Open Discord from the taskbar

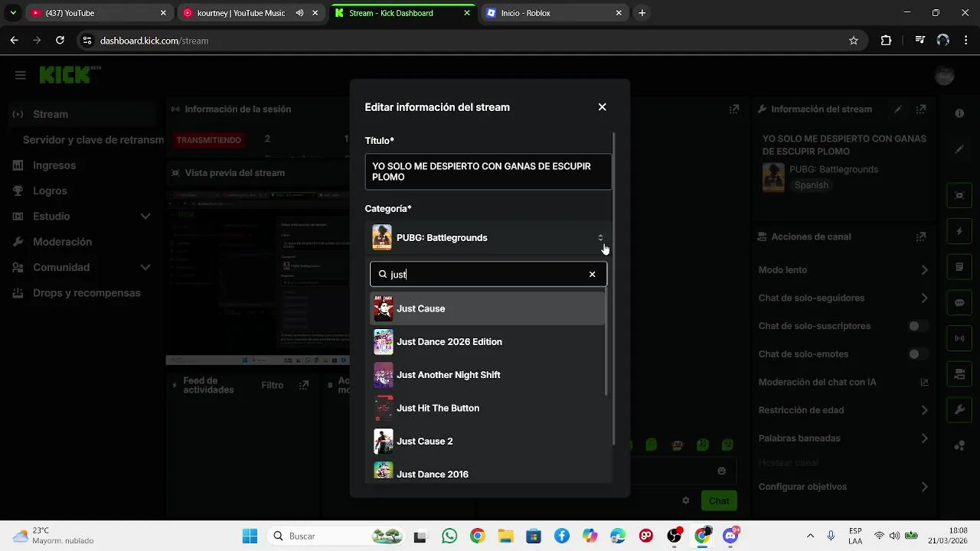[730, 536]
